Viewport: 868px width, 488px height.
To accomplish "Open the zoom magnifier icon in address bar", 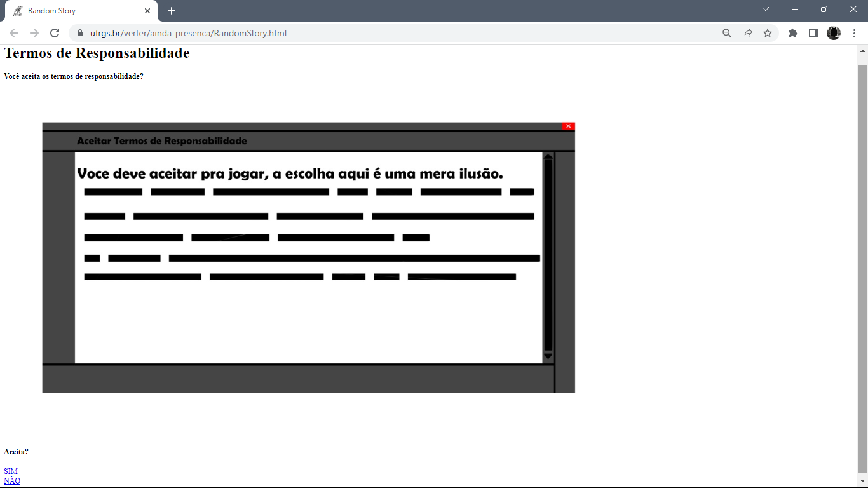I will [727, 33].
